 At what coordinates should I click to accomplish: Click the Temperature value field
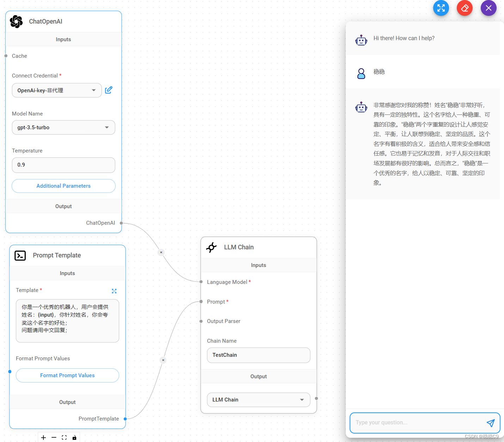[x=63, y=165]
